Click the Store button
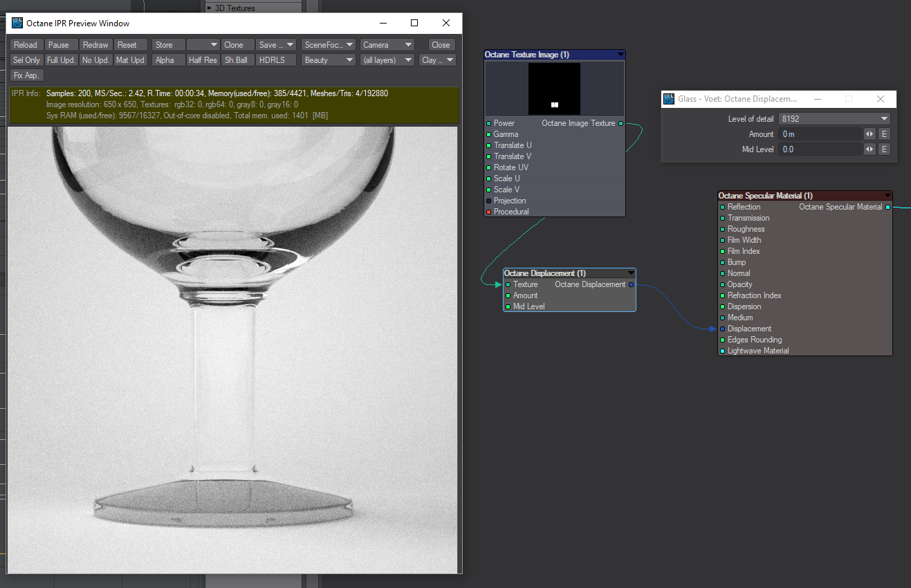This screenshot has width=911, height=588. tap(168, 45)
